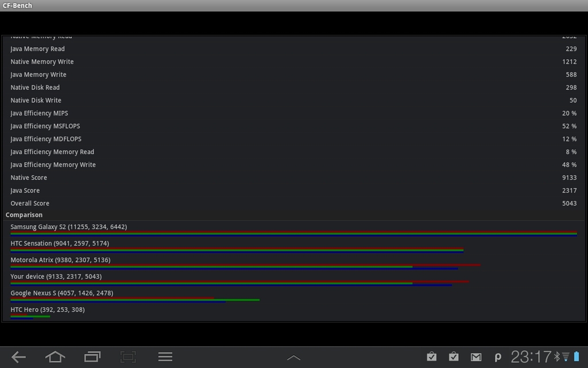Tap the Play Store update icon

click(x=431, y=356)
